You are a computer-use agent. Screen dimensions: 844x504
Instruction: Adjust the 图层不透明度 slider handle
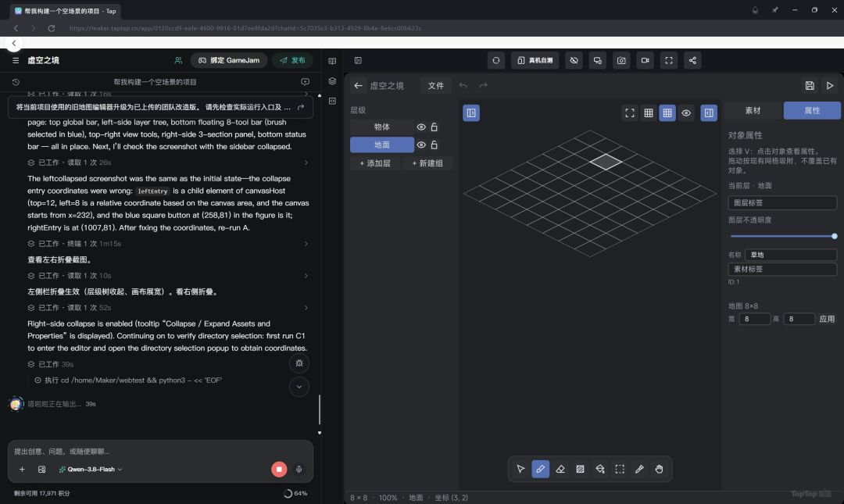835,237
